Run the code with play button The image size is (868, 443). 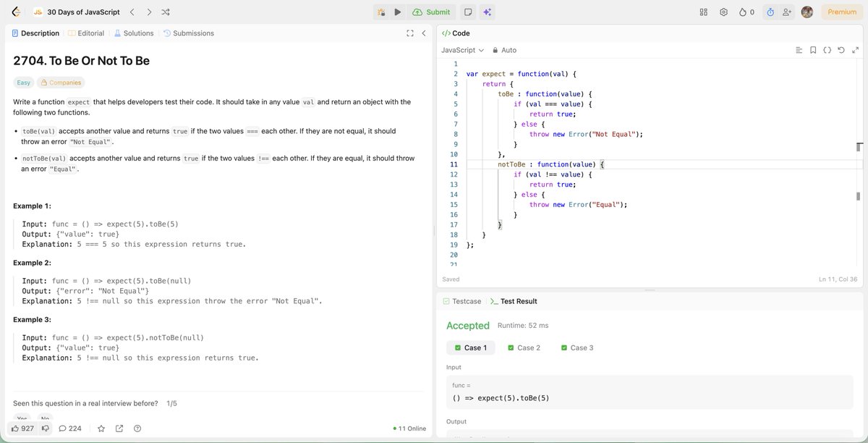click(x=398, y=12)
